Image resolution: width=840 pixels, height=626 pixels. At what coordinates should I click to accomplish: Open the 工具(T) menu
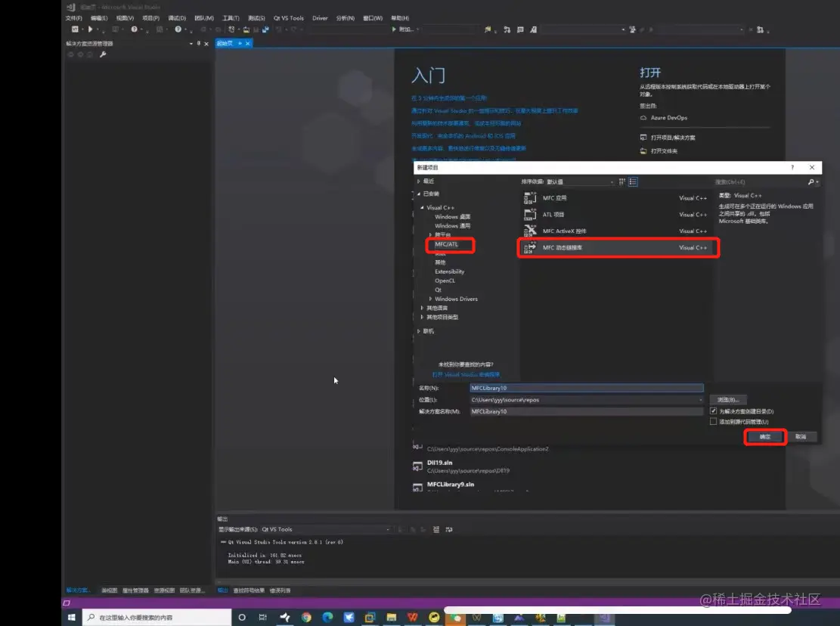pyautogui.click(x=231, y=18)
